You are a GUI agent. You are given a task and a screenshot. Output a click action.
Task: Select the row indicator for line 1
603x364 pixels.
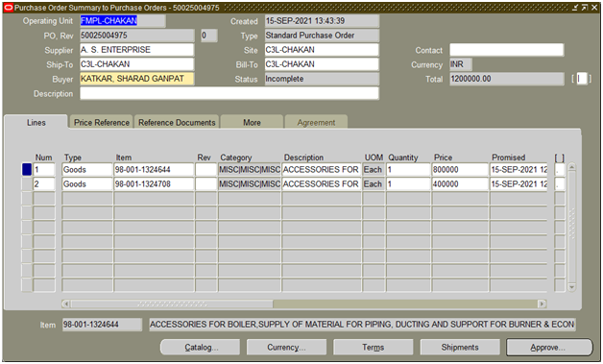click(x=27, y=169)
